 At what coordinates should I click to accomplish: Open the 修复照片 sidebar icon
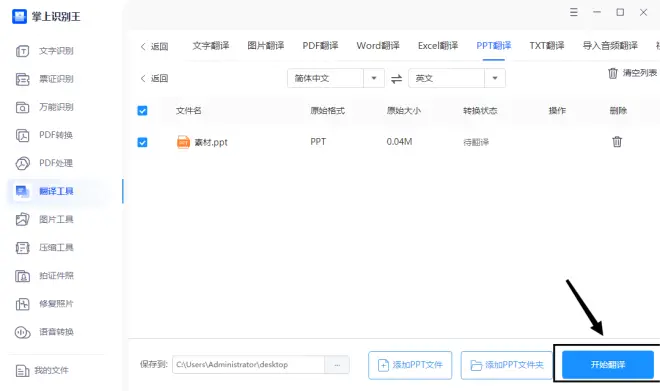(22, 304)
